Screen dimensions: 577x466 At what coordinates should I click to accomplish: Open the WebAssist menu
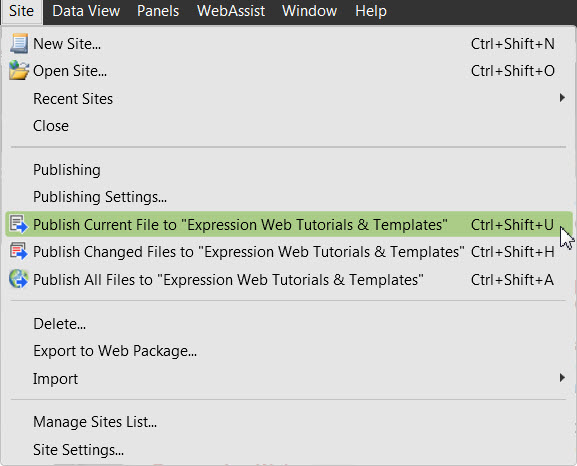pyautogui.click(x=231, y=11)
